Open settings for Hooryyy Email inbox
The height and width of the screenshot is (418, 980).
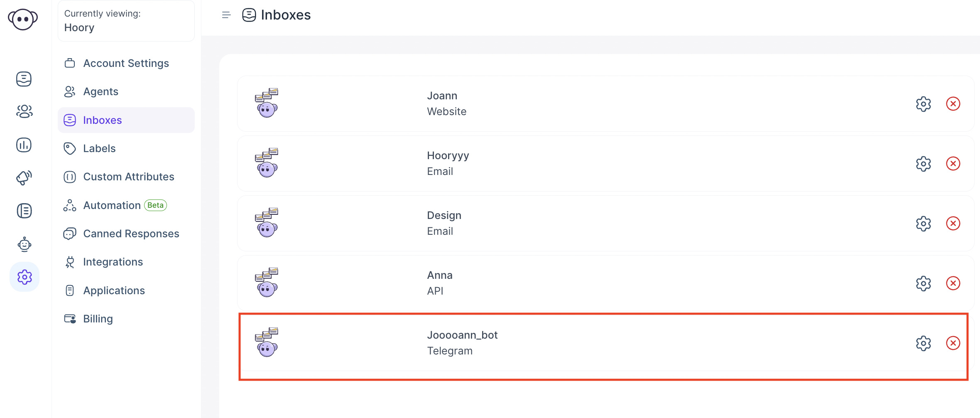[x=924, y=164]
